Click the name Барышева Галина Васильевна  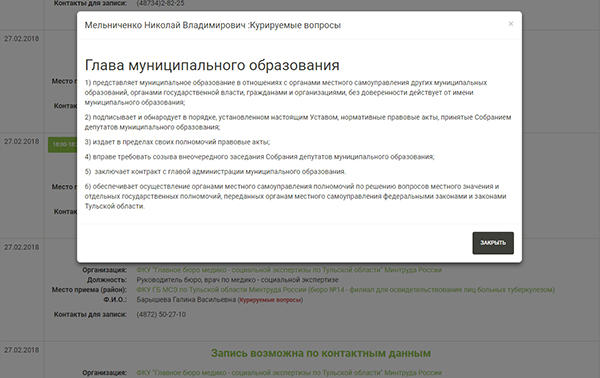pos(186,300)
